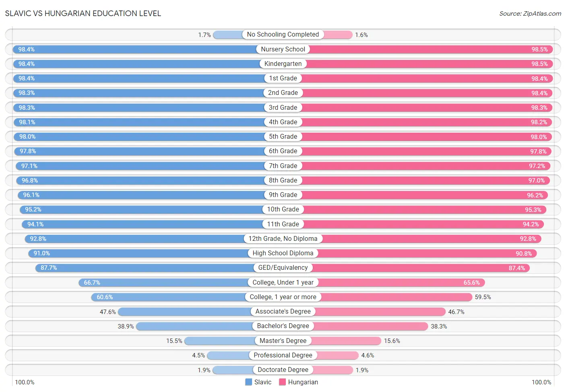Toggle the Slavic legend label

click(x=263, y=382)
